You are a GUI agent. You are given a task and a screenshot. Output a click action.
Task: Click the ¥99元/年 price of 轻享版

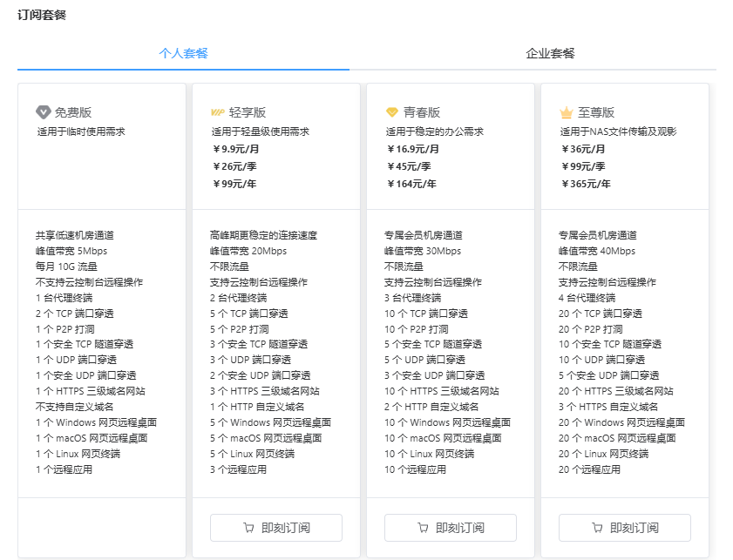point(234,184)
